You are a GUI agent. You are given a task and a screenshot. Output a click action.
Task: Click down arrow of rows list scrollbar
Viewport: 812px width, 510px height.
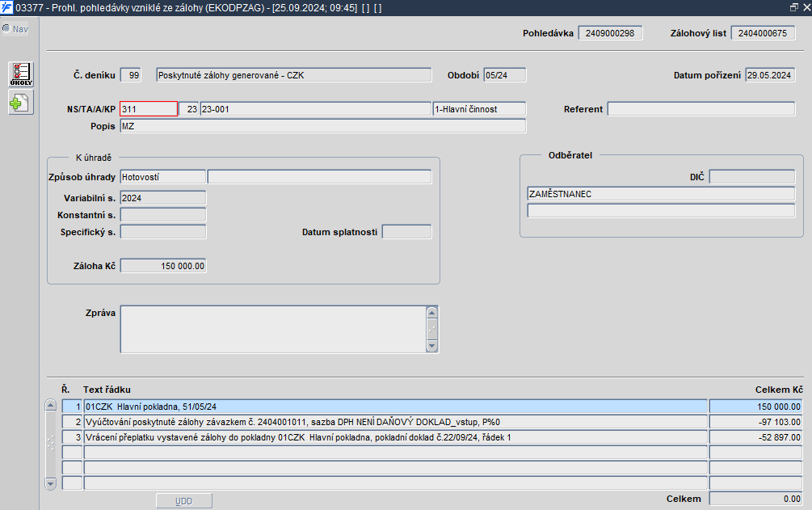51,483
